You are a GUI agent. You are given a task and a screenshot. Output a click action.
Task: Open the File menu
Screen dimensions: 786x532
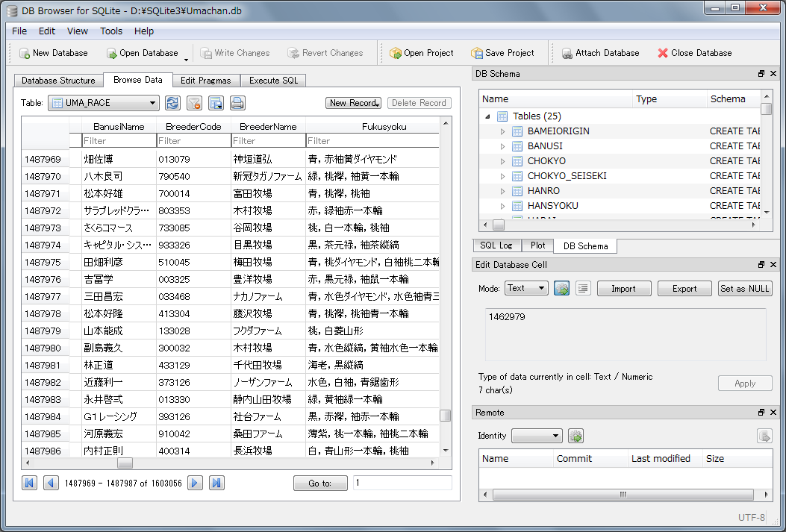pos(19,31)
